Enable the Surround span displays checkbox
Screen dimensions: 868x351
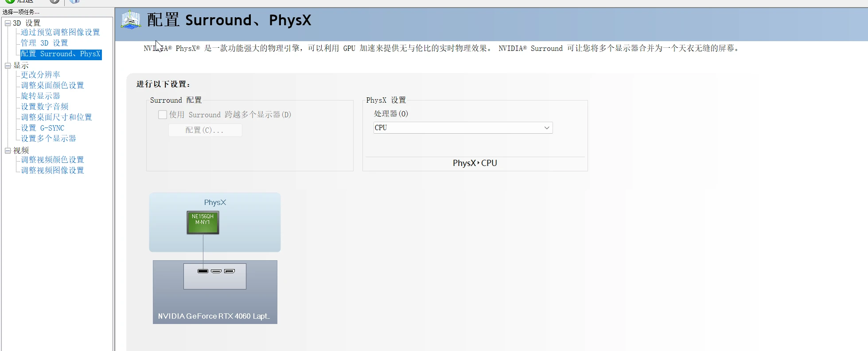coord(163,115)
